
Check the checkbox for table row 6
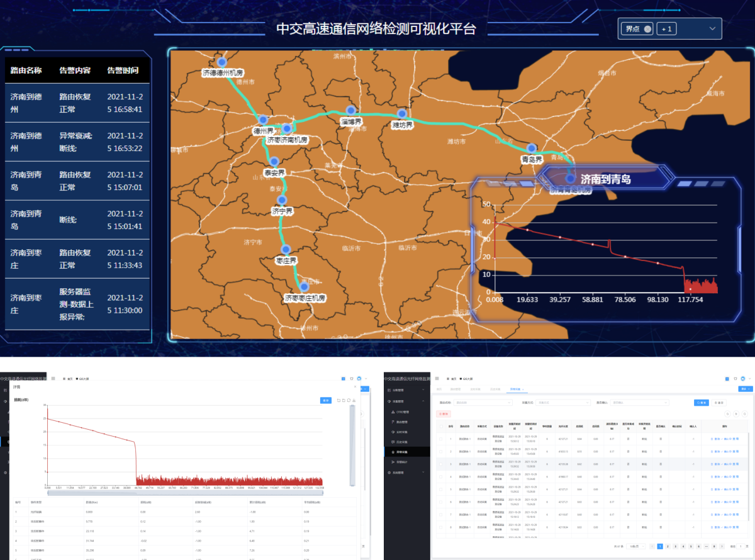(441, 501)
